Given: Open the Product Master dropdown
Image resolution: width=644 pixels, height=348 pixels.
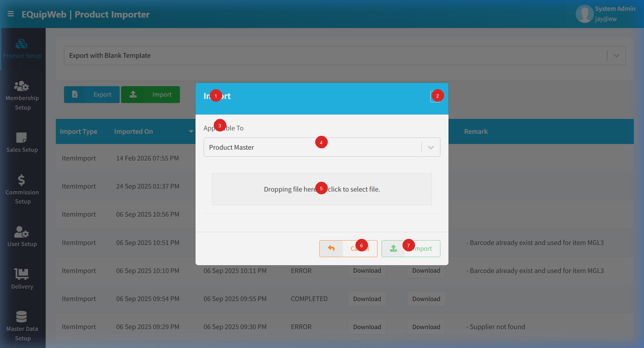Looking at the screenshot, I should (322, 147).
